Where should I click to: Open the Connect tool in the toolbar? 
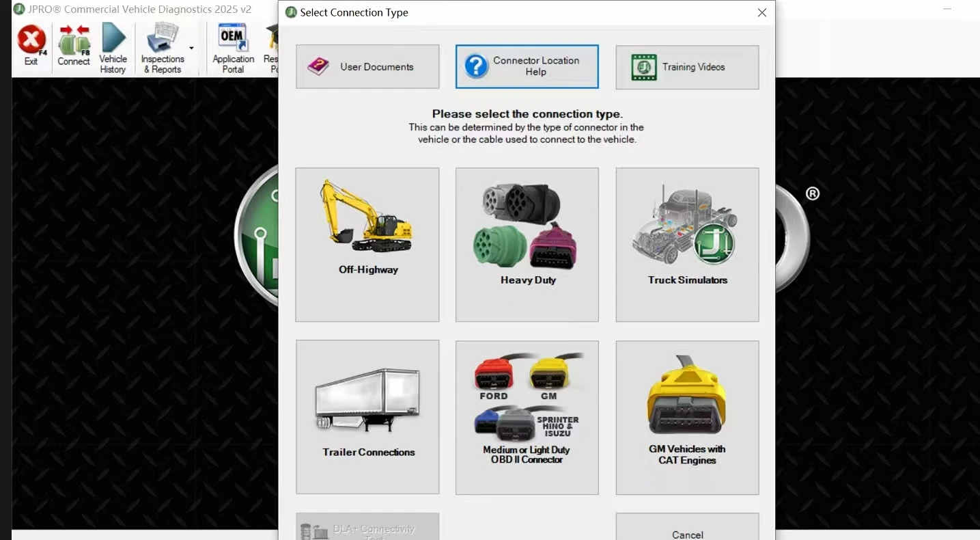(x=74, y=45)
